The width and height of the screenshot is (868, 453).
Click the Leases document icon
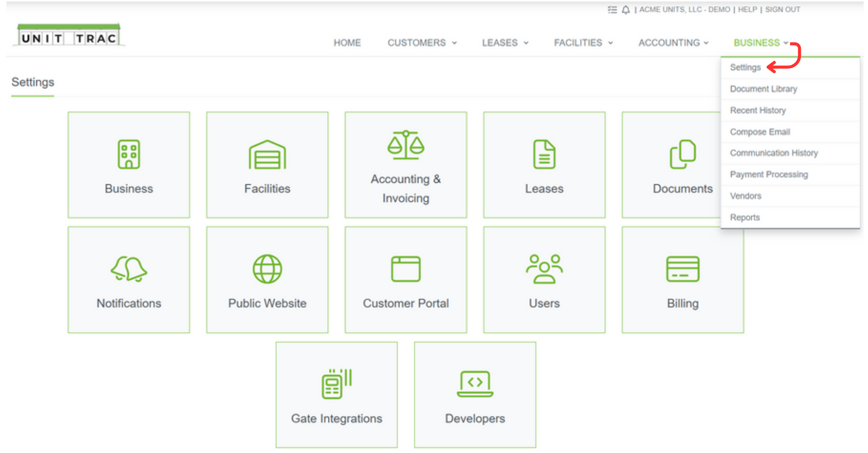[544, 154]
